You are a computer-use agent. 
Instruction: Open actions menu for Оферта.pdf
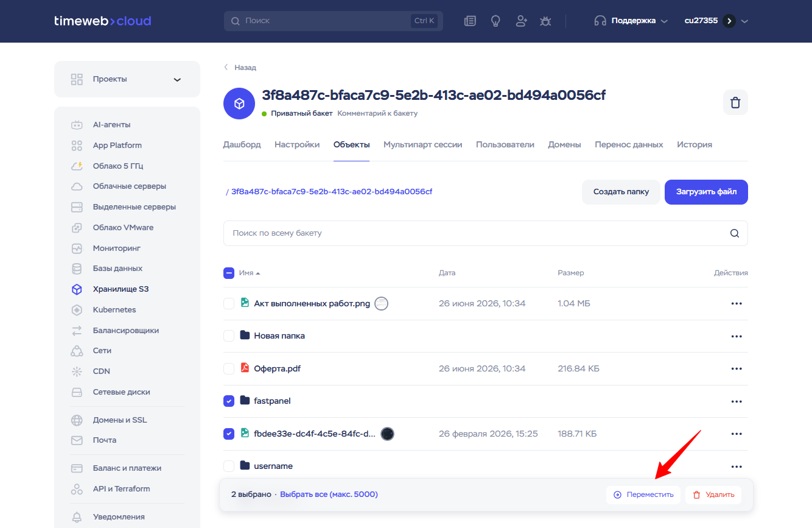(737, 369)
